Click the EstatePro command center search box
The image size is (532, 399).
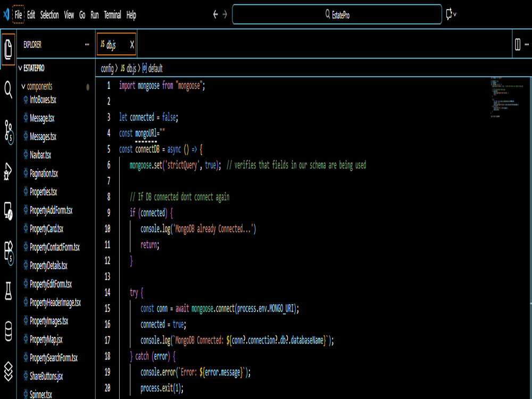(x=337, y=14)
